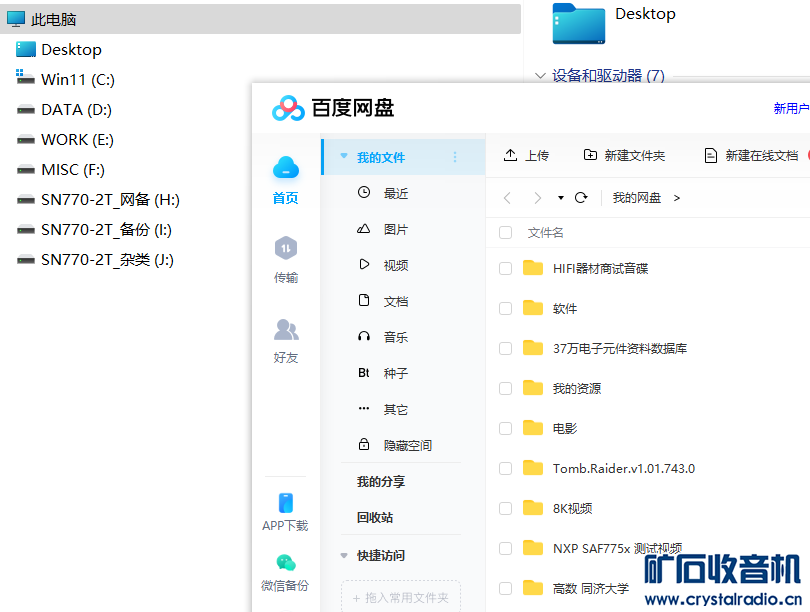Check the box for HIFI器材商试音碟
This screenshot has height=612, width=810.
coord(505,269)
